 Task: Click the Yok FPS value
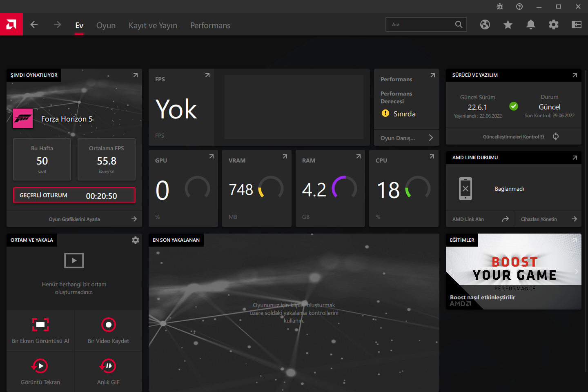(x=176, y=109)
